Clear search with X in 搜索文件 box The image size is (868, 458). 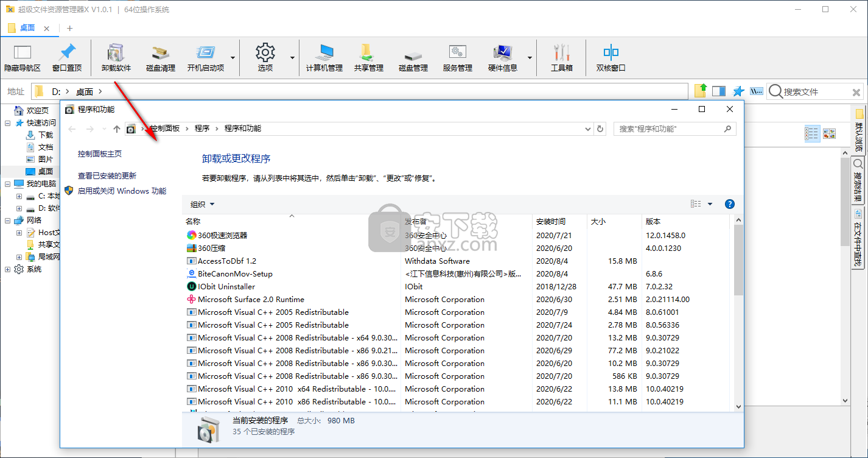(856, 93)
